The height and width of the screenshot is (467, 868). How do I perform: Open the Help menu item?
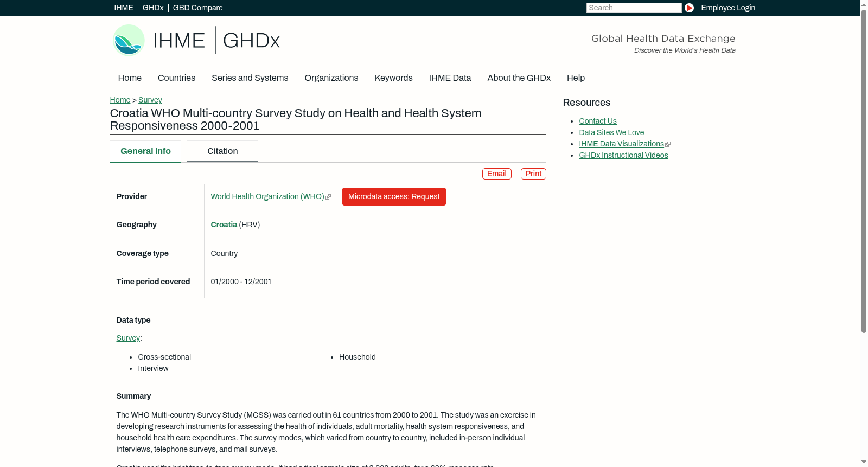click(576, 78)
